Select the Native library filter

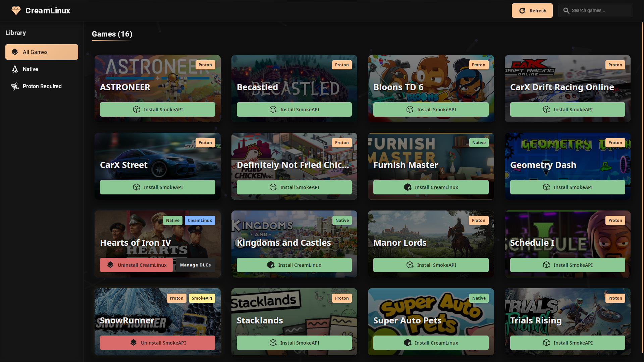[31, 69]
